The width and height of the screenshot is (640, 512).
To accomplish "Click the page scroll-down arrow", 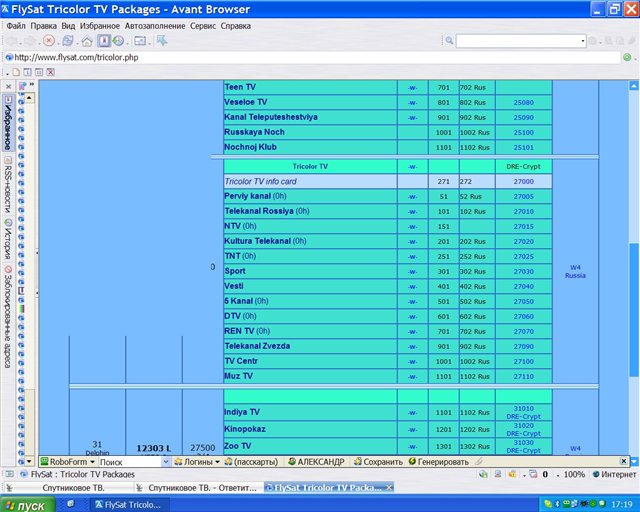I will 634,461.
